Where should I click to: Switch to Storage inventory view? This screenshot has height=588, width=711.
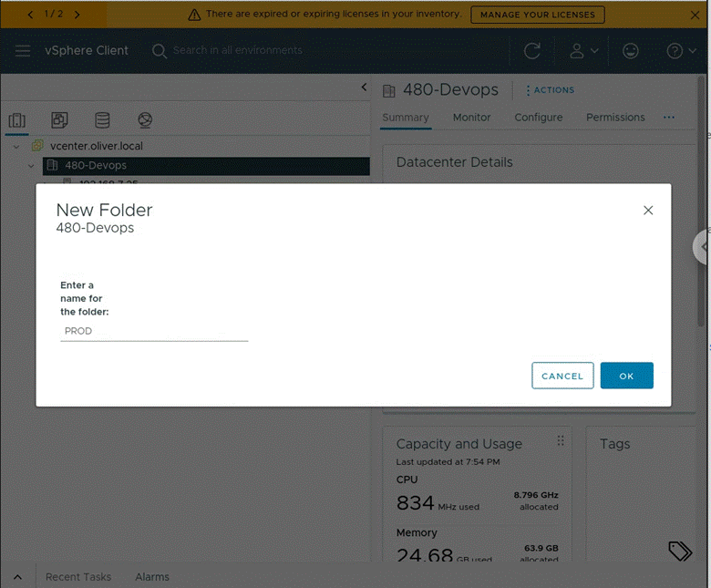(102, 120)
